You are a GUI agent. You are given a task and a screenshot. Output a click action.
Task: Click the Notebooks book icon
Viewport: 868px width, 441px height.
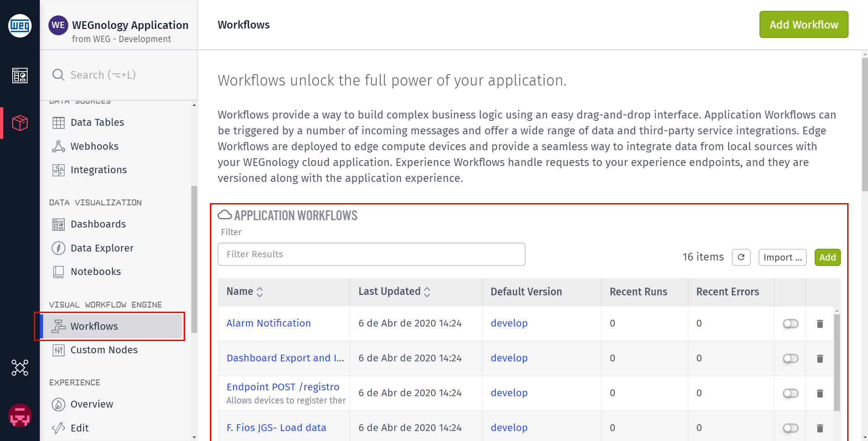[x=58, y=272]
